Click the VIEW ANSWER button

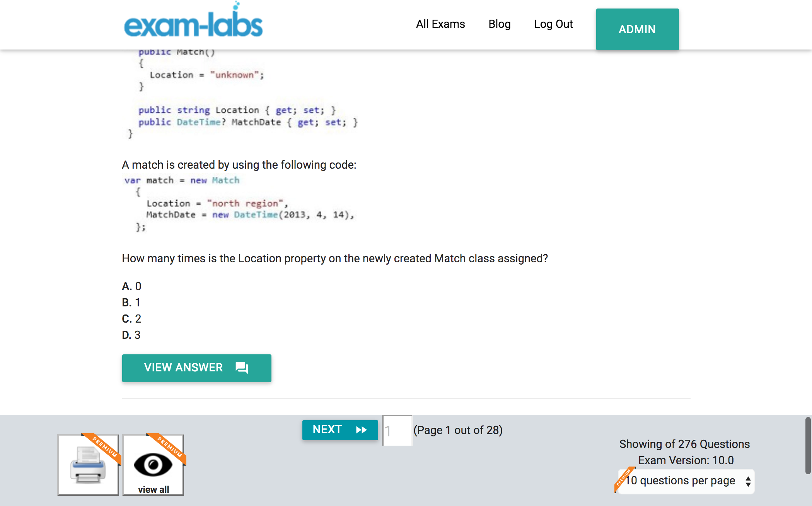click(196, 367)
